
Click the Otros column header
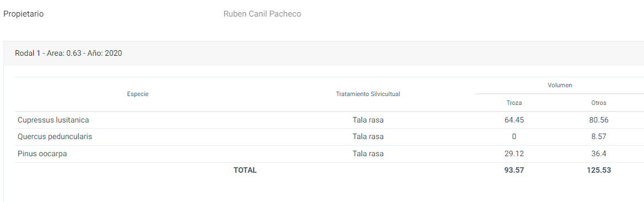tap(598, 103)
